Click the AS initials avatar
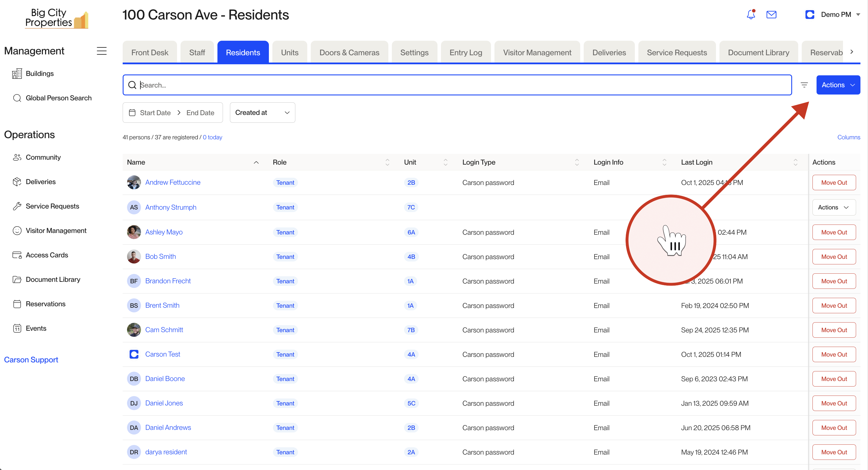 tap(134, 207)
